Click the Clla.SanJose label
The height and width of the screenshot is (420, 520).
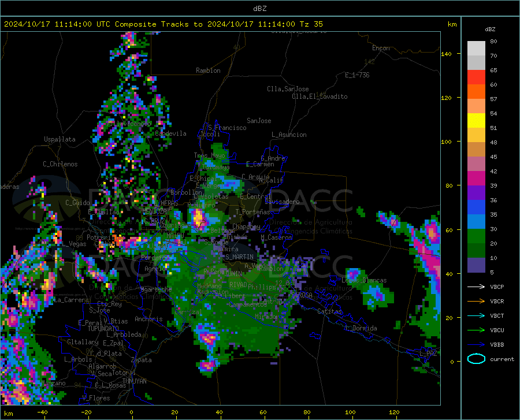[x=288, y=89]
